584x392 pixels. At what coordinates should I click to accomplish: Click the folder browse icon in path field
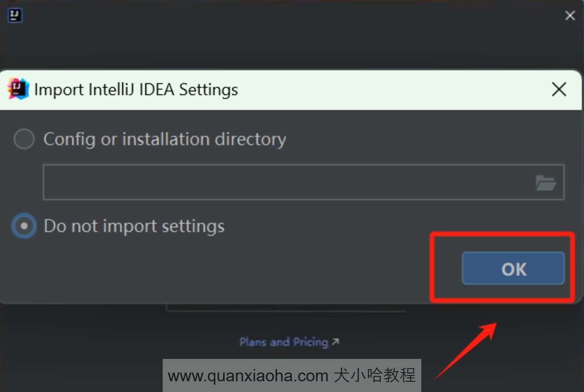click(546, 183)
